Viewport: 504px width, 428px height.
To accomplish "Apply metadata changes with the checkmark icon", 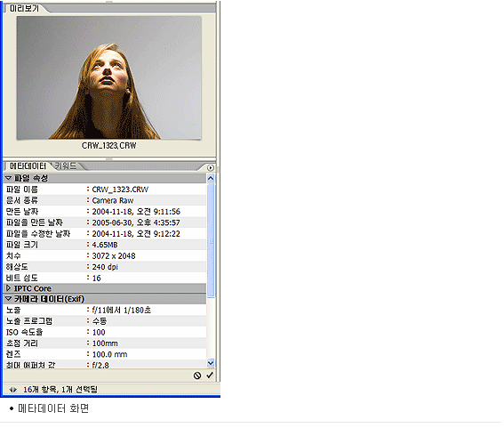I will point(210,376).
